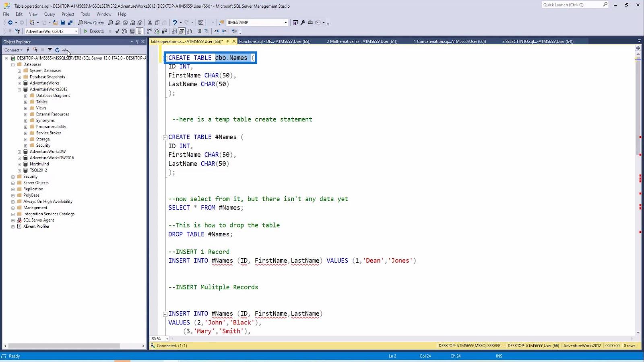Image resolution: width=644 pixels, height=362 pixels.
Task: Open the Tools menu
Action: [x=85, y=14]
